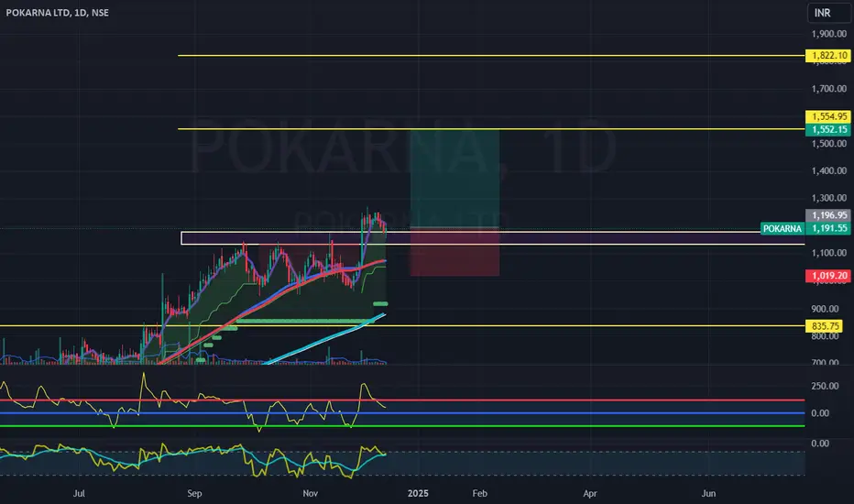Click the 1,700.00 price axis value
The height and width of the screenshot is (504, 854).
829,88
